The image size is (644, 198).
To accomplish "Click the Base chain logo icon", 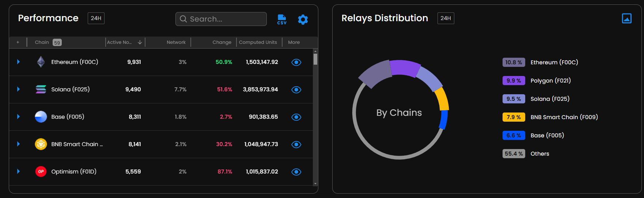I will click(x=41, y=117).
